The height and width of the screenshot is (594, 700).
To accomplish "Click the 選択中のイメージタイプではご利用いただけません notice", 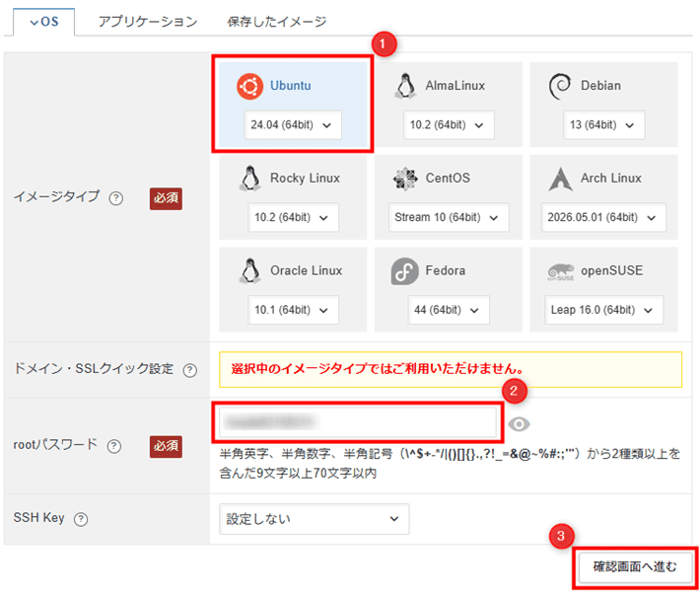I will (451, 370).
